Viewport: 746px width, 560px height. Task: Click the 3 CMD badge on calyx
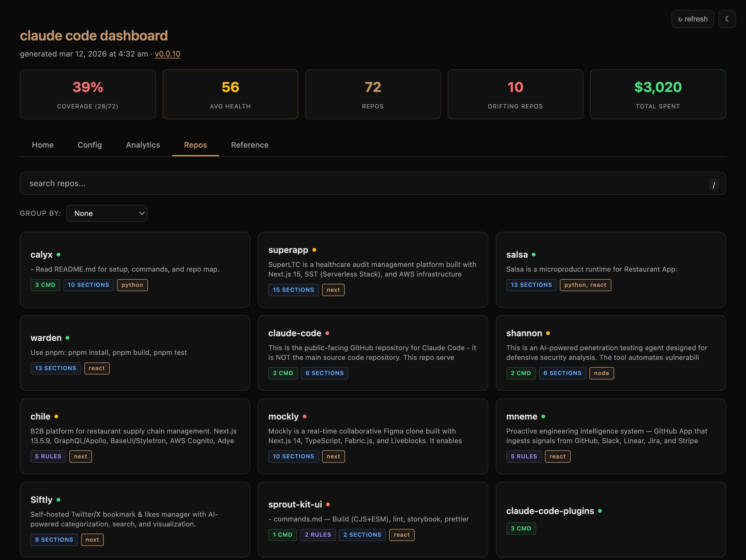pos(45,285)
